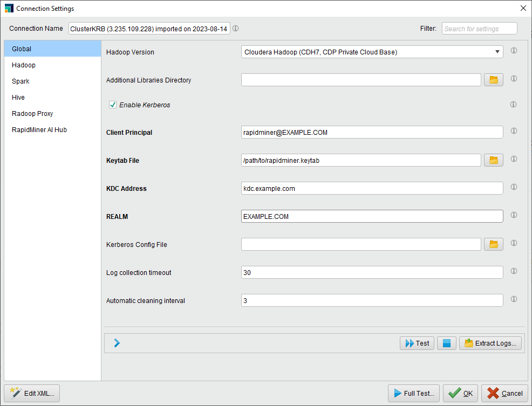
Task: Click info icon beside Client Principal
Action: [514, 131]
